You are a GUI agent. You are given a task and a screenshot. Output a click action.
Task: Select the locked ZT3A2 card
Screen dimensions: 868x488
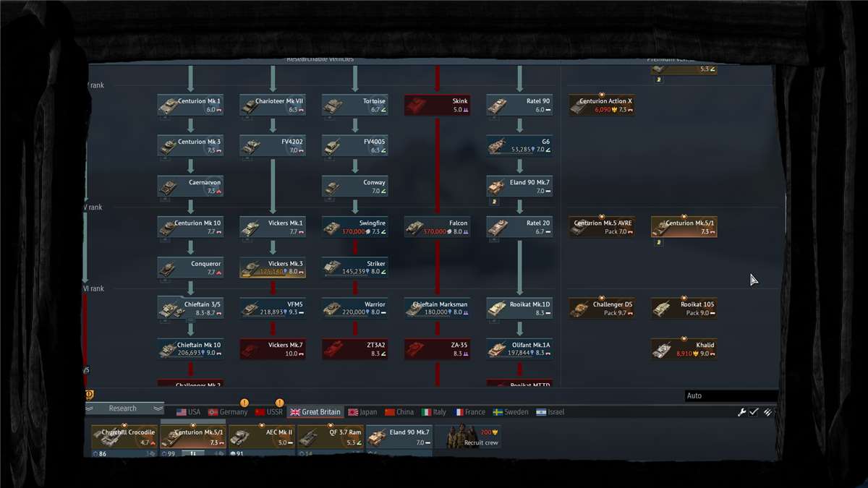[x=355, y=348]
